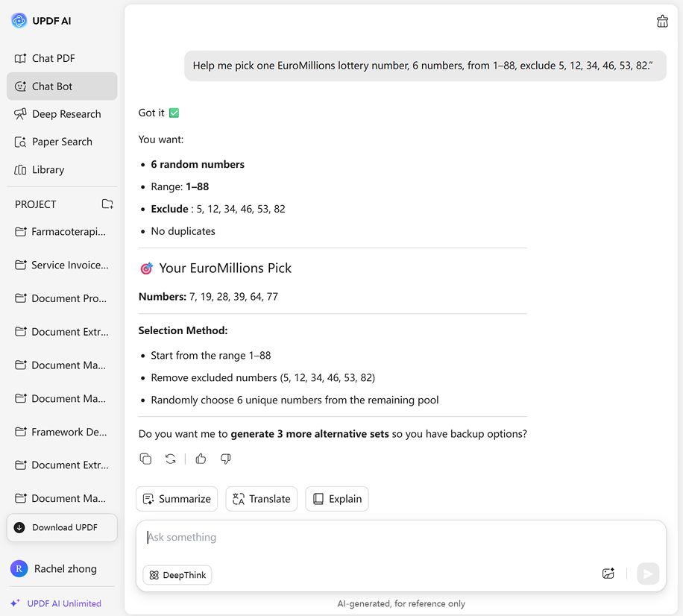
Task: Click the Explain button
Action: (x=337, y=499)
